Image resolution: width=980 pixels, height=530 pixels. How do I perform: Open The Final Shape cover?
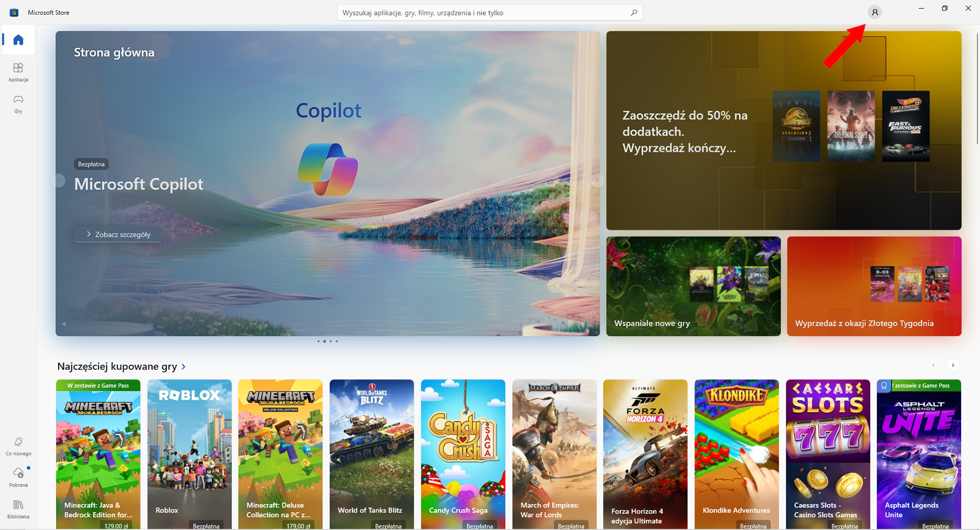pos(851,126)
